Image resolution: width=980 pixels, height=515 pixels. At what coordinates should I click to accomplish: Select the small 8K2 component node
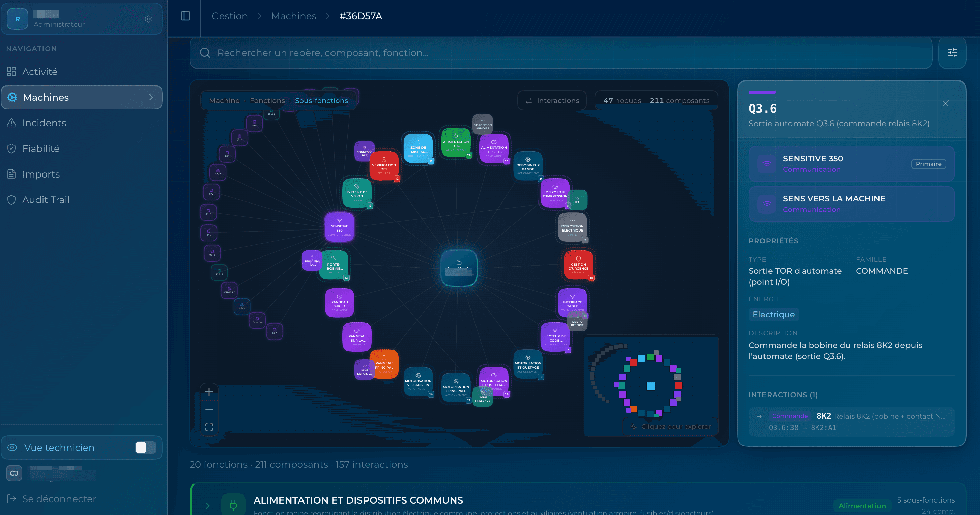211,192
